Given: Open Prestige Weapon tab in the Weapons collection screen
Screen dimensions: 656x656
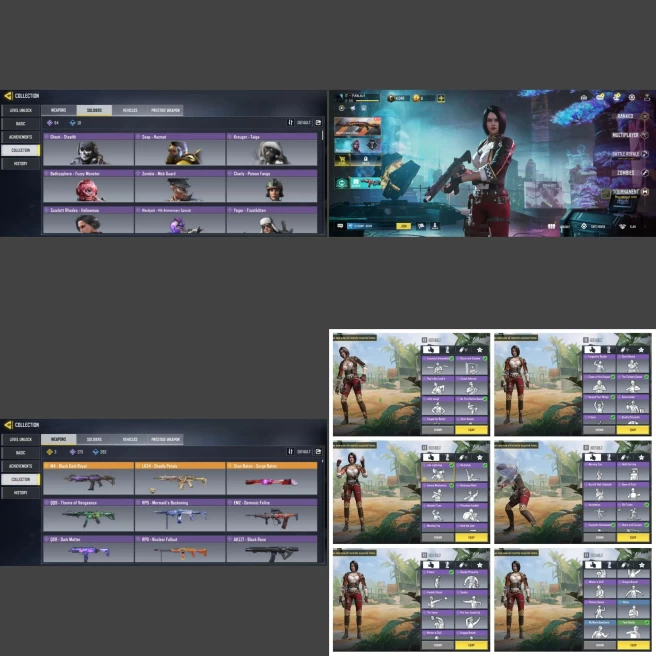Looking at the screenshot, I should pyautogui.click(x=165, y=439).
